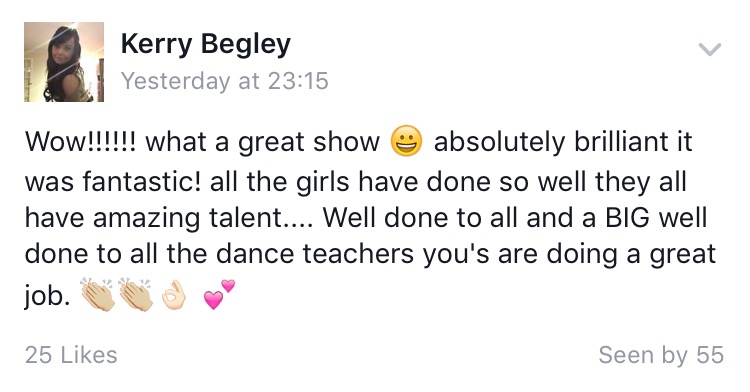Click the word 'job.' before the emojis
750x392 pixels.
pos(47,297)
